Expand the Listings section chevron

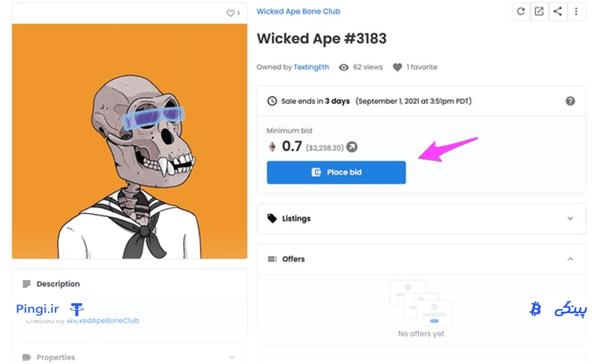[570, 218]
